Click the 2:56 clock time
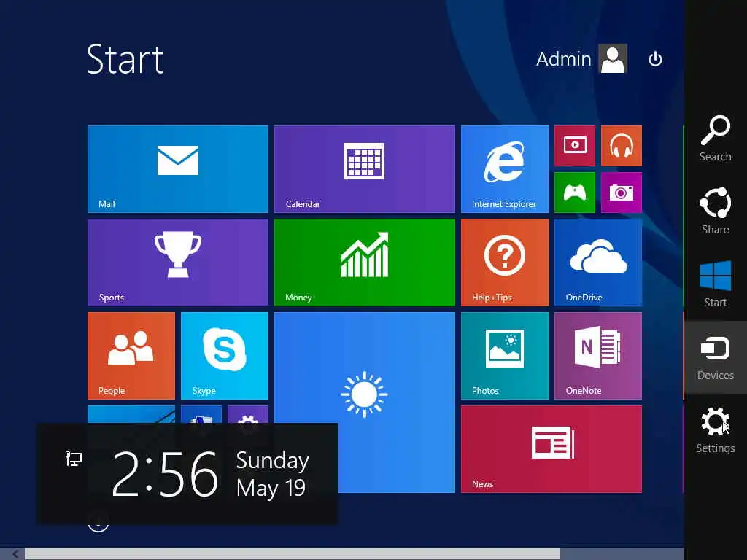747x560 pixels. tap(165, 474)
